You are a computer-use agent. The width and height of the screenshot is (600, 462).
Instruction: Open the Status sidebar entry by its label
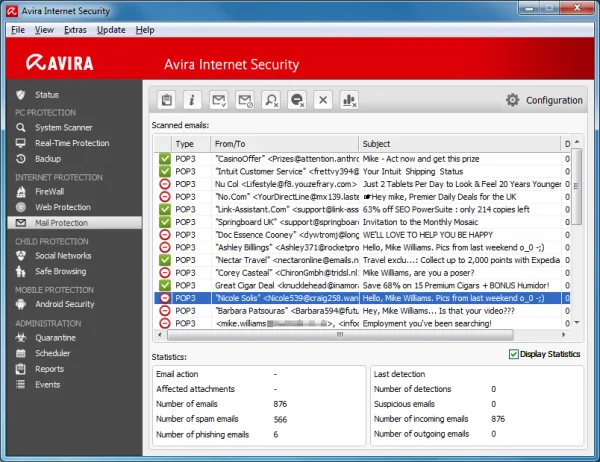pos(47,95)
